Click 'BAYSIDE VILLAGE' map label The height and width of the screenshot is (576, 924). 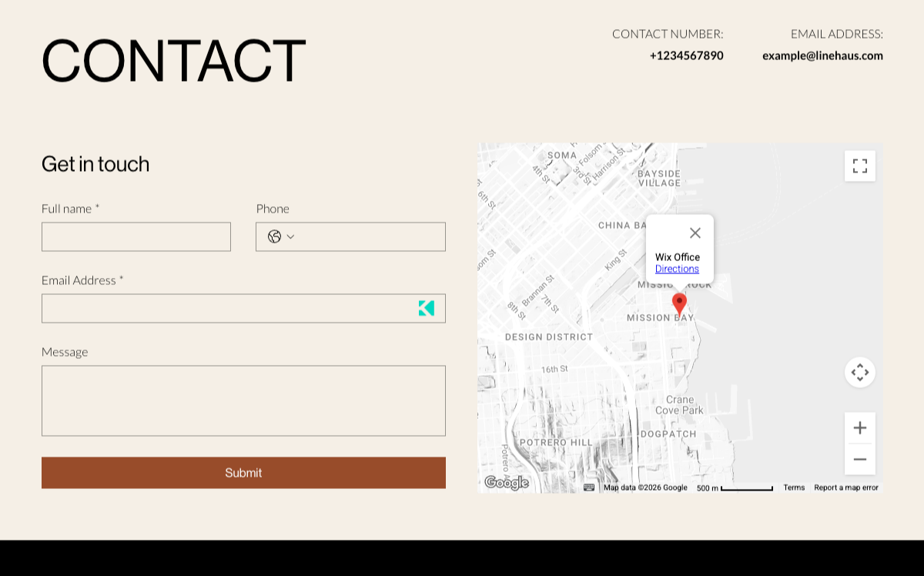[x=659, y=178]
